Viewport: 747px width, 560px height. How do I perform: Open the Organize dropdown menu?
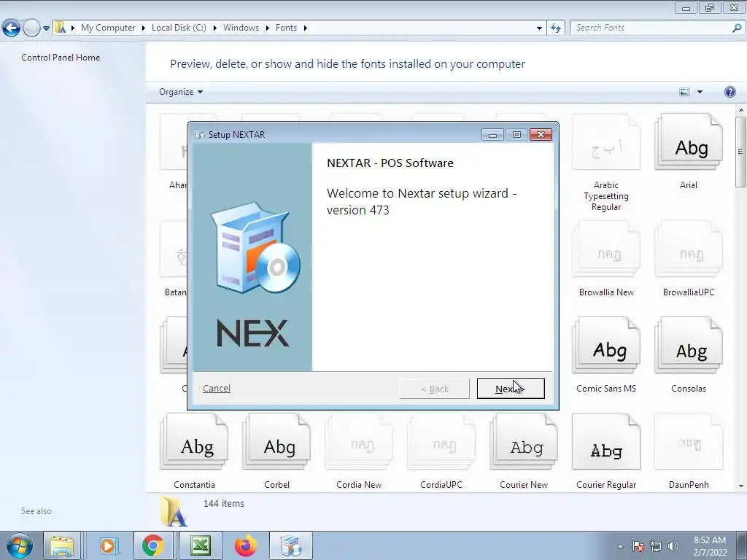pyautogui.click(x=181, y=92)
